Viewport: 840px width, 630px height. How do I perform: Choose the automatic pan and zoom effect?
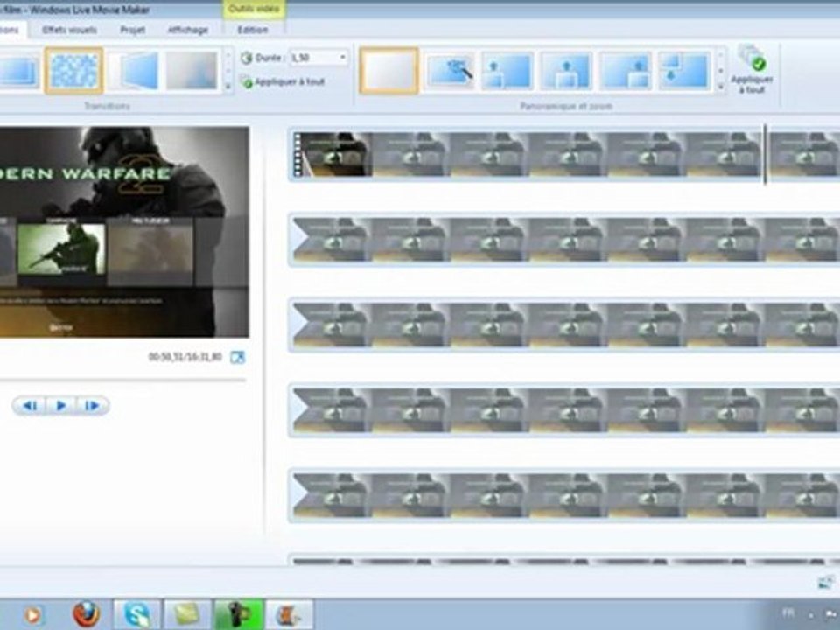pyautogui.click(x=449, y=71)
